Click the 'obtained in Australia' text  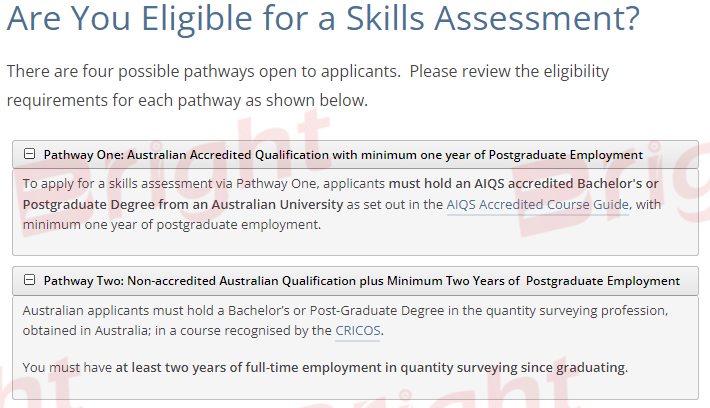coord(78,330)
